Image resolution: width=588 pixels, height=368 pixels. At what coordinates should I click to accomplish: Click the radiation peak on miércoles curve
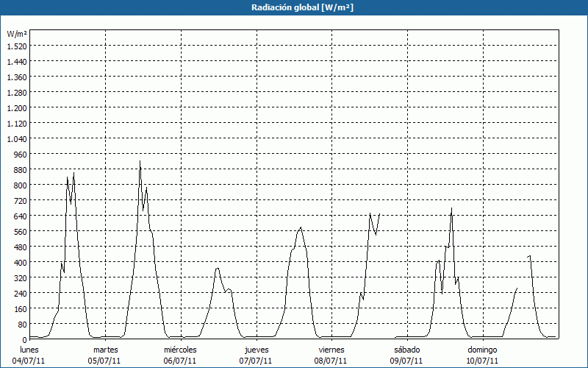(x=217, y=268)
